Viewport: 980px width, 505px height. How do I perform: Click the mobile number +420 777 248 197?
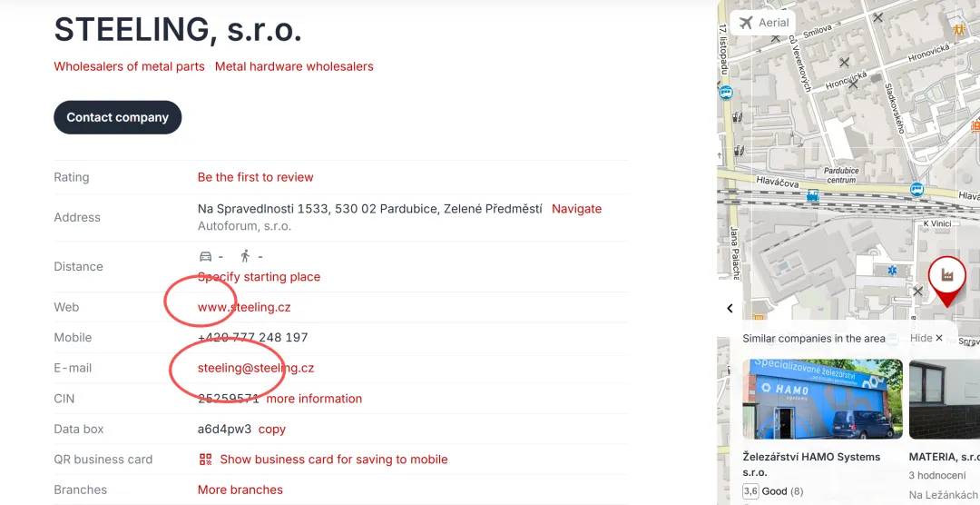252,337
